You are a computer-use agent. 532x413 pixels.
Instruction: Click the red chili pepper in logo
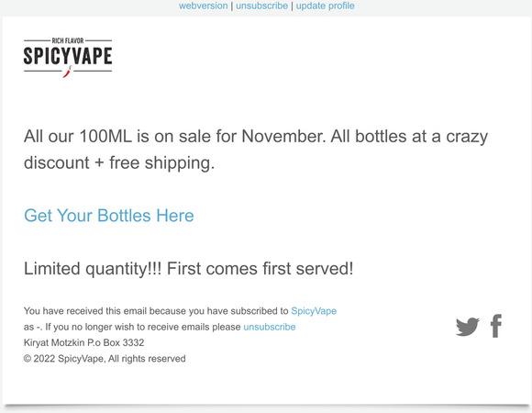click(68, 72)
